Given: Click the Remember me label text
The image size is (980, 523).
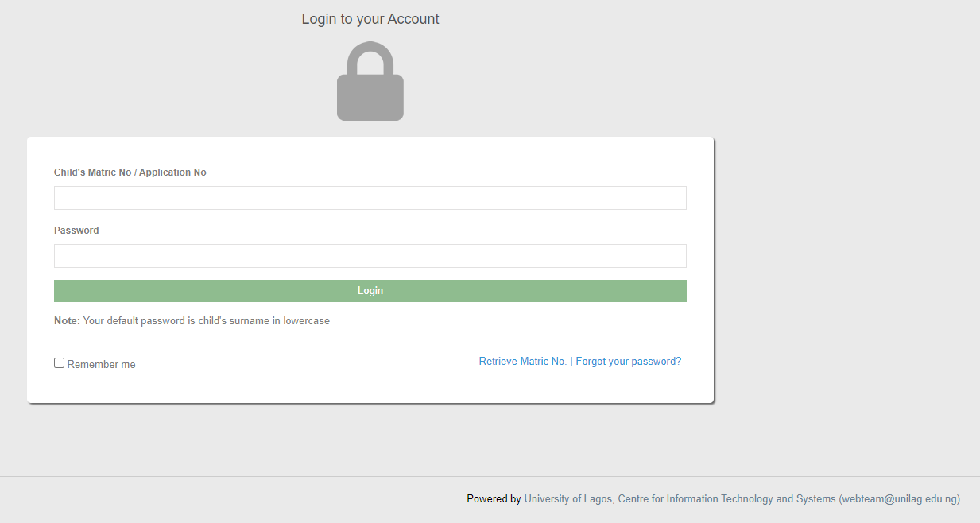Looking at the screenshot, I should point(101,365).
